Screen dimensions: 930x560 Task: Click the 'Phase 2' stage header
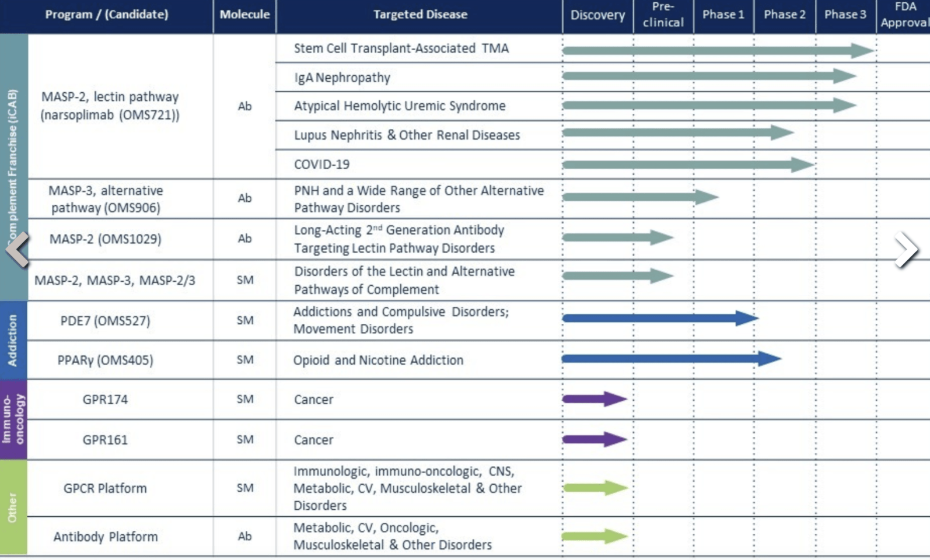coord(785,15)
